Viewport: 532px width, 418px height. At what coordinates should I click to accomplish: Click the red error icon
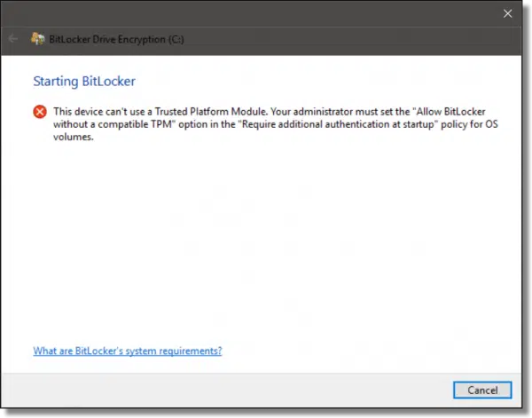pyautogui.click(x=40, y=112)
